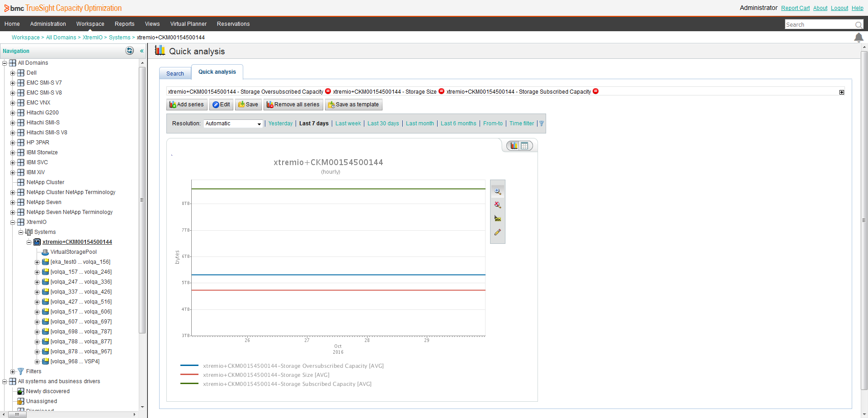Open the Virtual Planner menu
Image resolution: width=868 pixels, height=418 pixels.
tap(188, 24)
